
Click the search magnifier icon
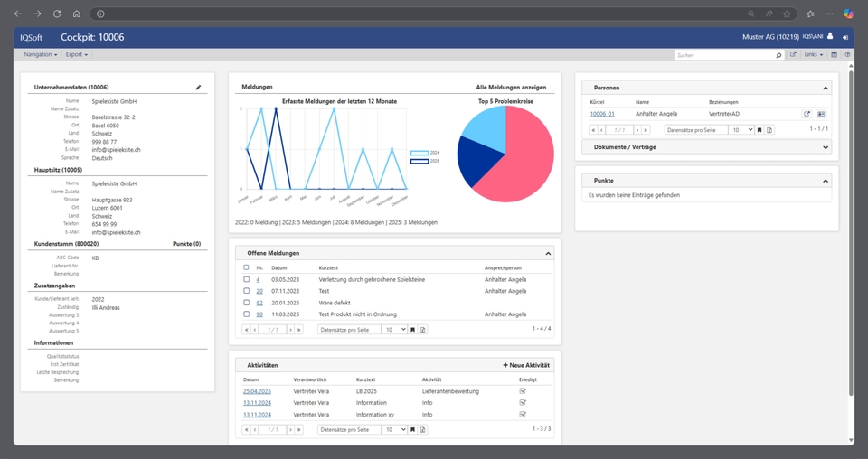click(x=778, y=55)
